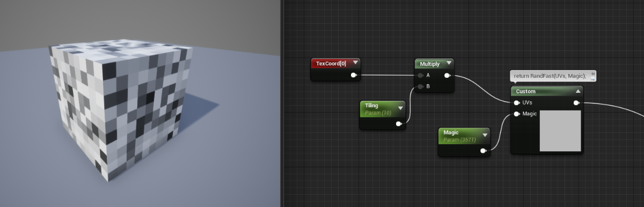Click the Magic parameter output pin
Screen dimensions: 644x207
coord(484,151)
